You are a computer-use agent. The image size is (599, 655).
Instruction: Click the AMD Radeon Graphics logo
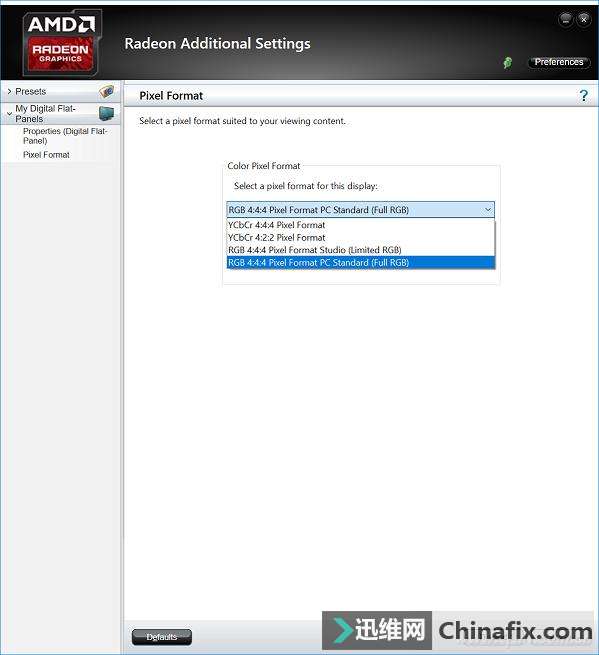point(61,43)
